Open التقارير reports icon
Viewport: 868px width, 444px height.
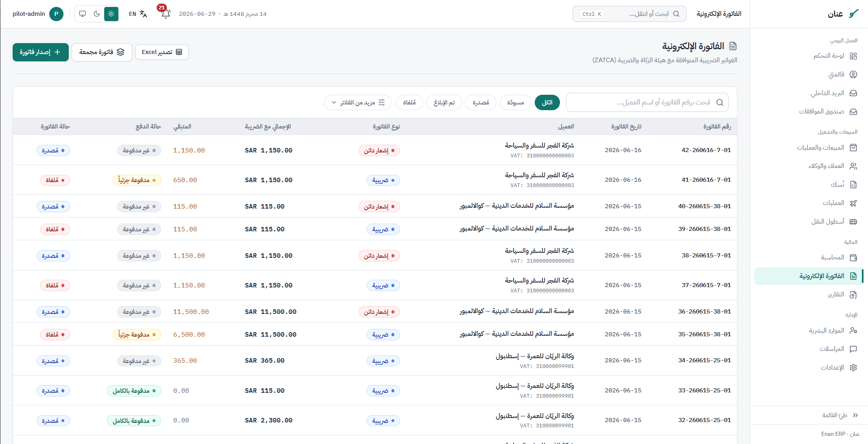[853, 294]
